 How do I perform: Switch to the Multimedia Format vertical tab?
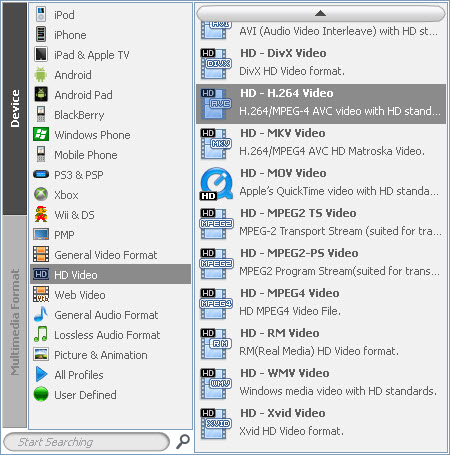(x=15, y=322)
